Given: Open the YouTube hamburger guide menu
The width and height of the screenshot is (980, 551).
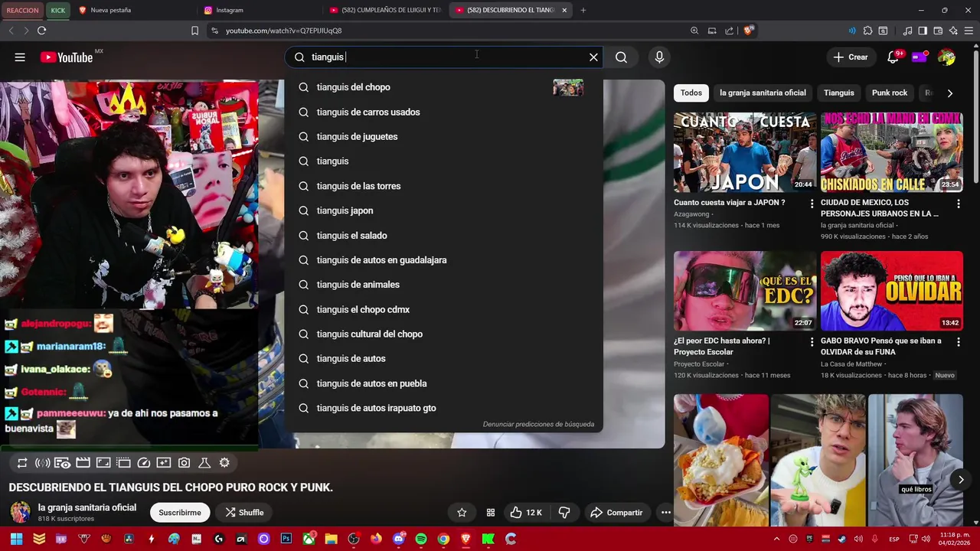Looking at the screenshot, I should coord(20,57).
